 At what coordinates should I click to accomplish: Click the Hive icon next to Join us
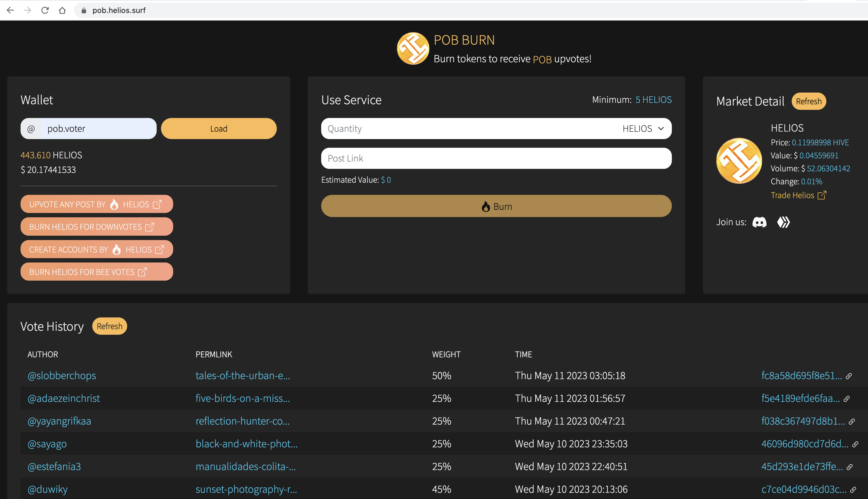point(783,222)
